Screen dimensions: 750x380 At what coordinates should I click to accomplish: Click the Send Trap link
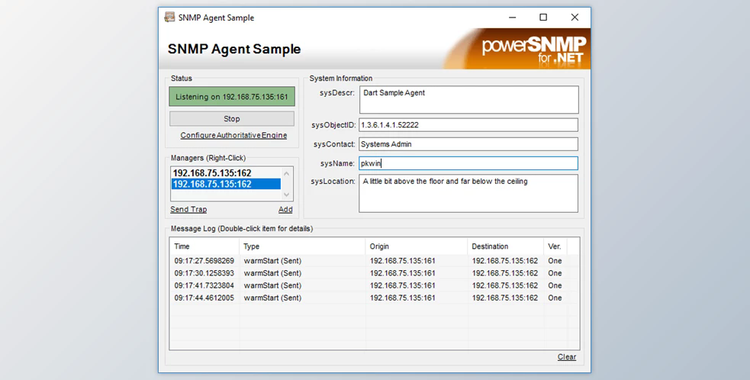pyautogui.click(x=188, y=210)
